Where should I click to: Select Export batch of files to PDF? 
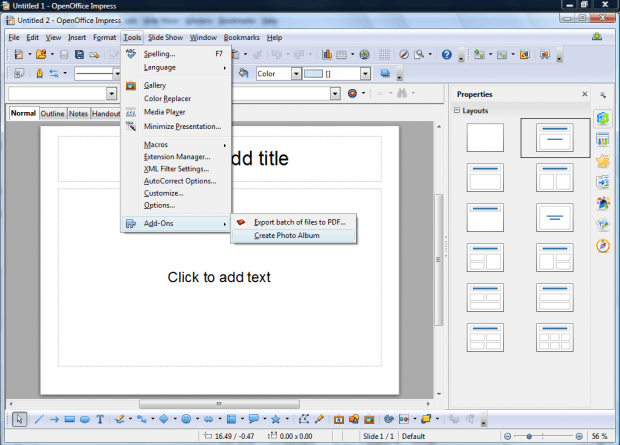(x=293, y=222)
